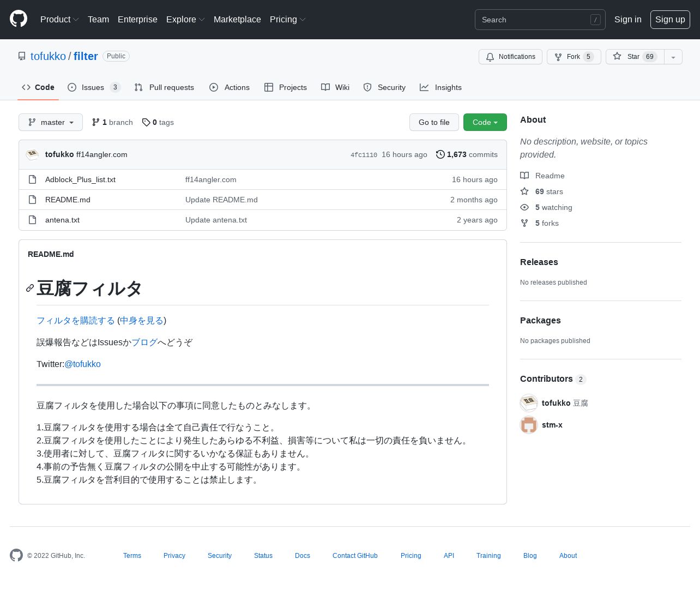Open the Releases section heading

[539, 262]
